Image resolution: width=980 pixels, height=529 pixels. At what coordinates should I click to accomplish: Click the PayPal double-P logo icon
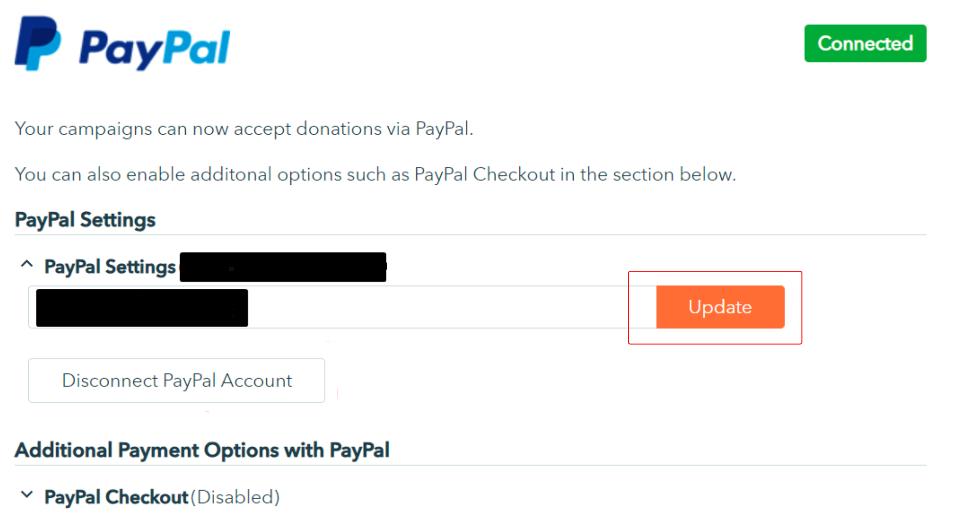point(38,43)
